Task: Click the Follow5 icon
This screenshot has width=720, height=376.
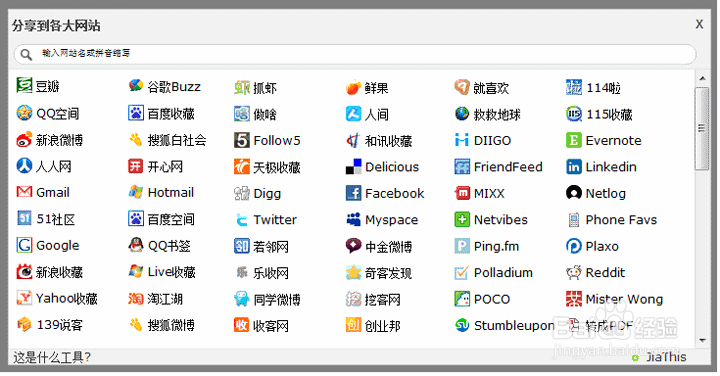Action: pos(242,140)
